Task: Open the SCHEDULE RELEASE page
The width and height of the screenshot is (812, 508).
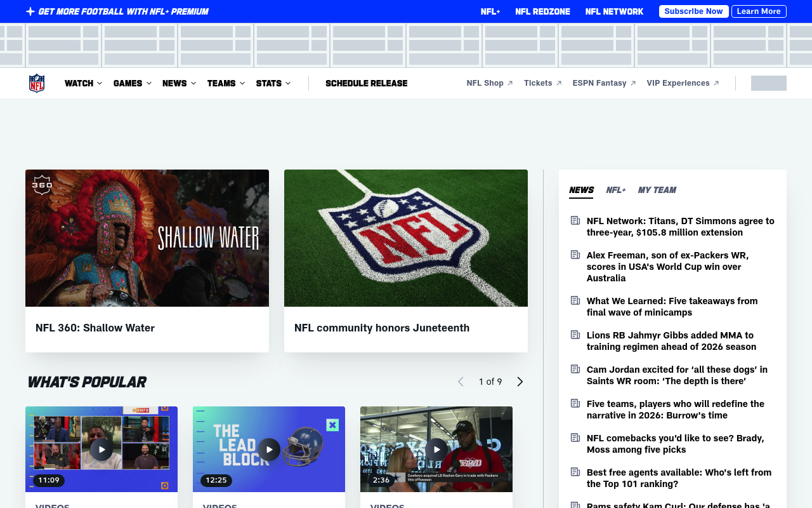Action: 367,83
